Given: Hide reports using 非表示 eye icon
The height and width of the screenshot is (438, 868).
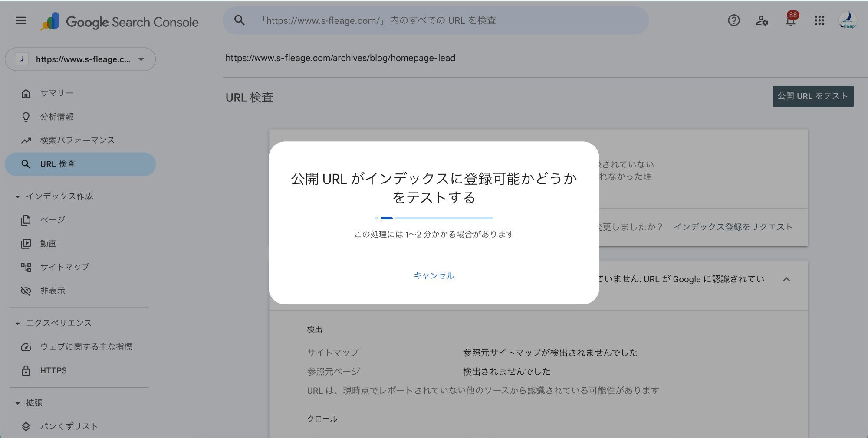Looking at the screenshot, I should [26, 291].
